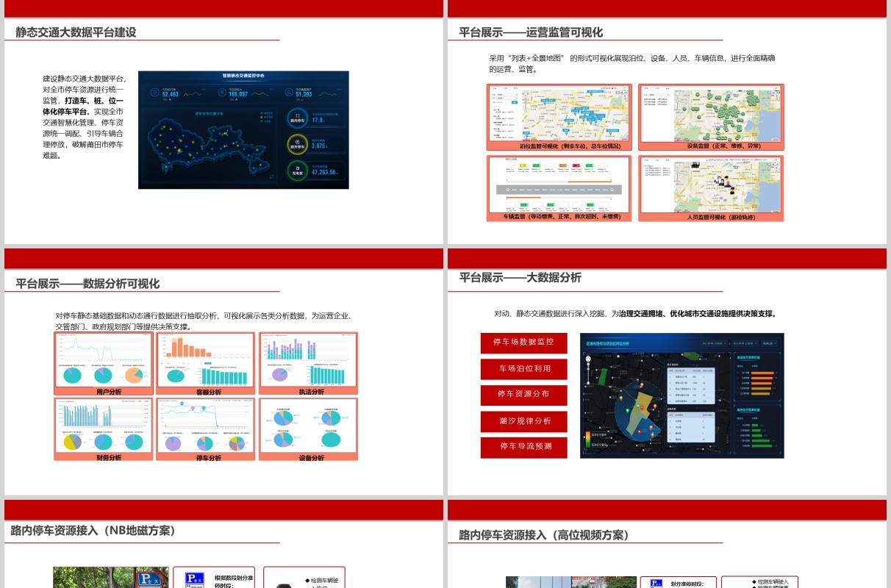Image resolution: width=891 pixels, height=588 pixels.
Task: Click the red 停车资源分布 button
Action: click(x=524, y=395)
